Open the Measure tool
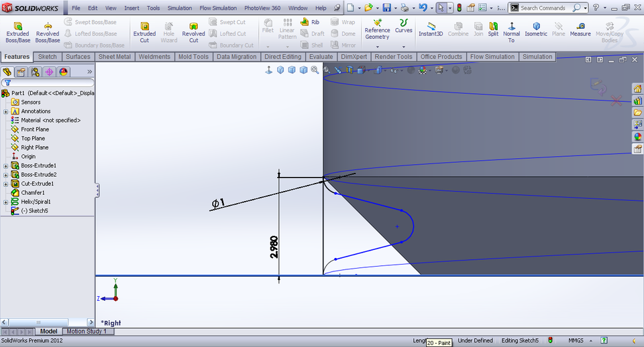The width and height of the screenshot is (644, 347). tap(580, 29)
